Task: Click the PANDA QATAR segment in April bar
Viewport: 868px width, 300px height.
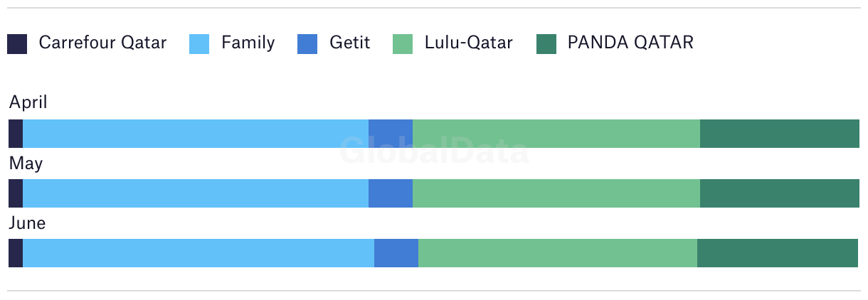Action: (780, 134)
